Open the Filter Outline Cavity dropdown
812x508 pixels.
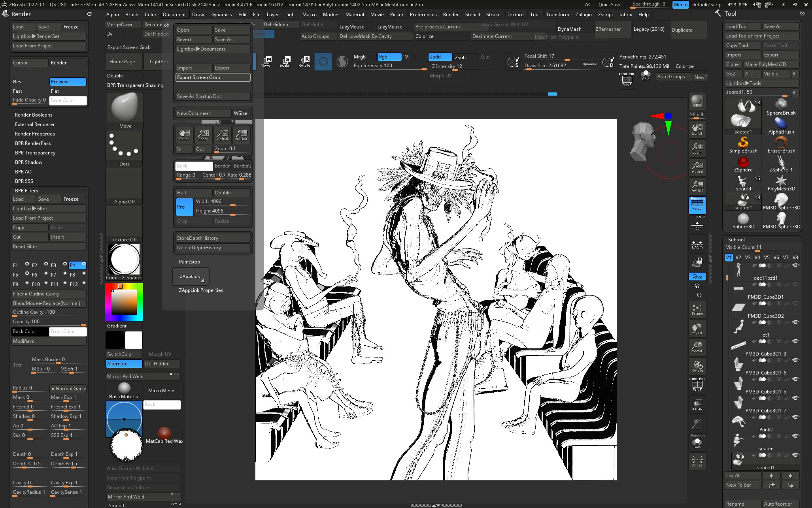tap(49, 294)
